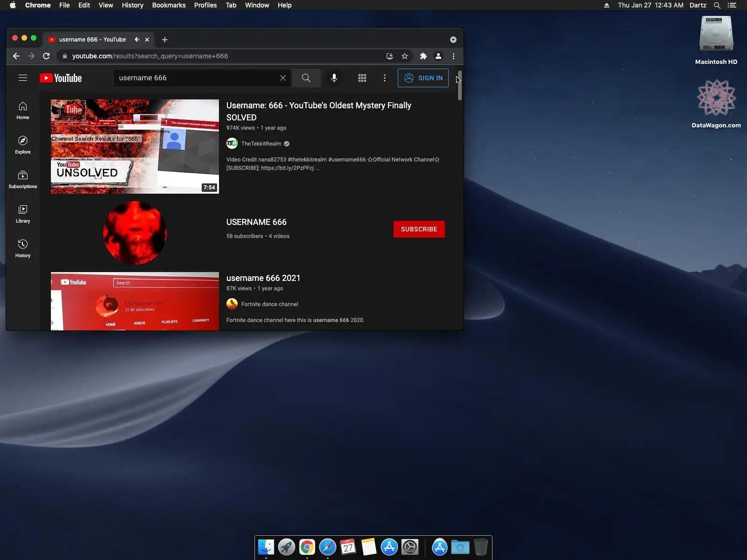
Task: Expand the Chrome tab search dropdown
Action: pyautogui.click(x=453, y=40)
